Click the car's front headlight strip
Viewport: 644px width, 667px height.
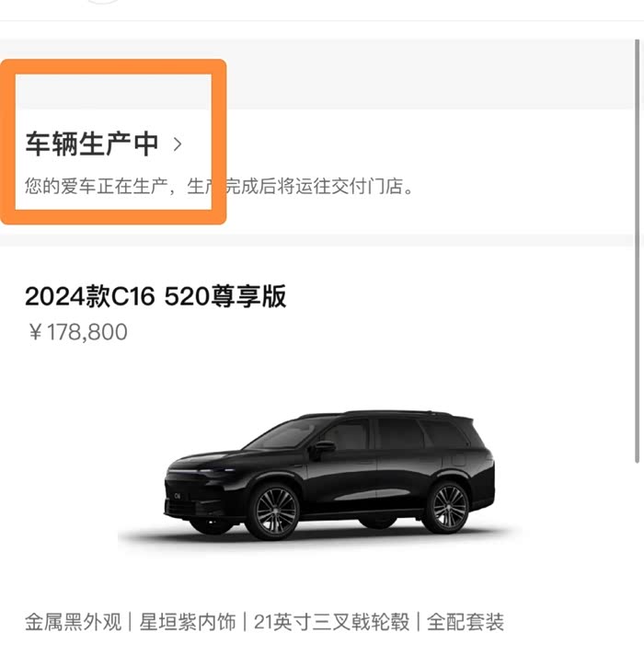coord(200,471)
